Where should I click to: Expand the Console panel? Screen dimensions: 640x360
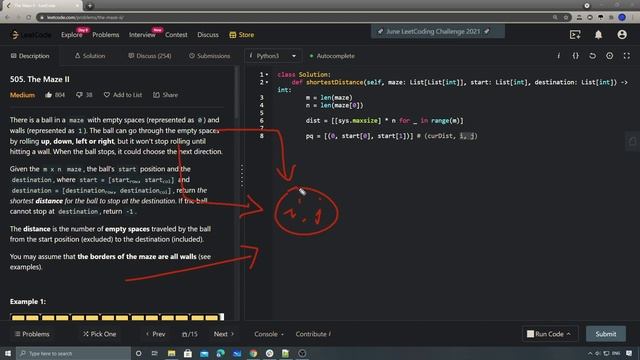tap(269, 334)
